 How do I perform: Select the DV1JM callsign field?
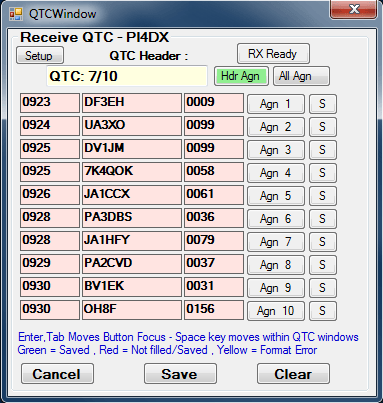pyautogui.click(x=132, y=149)
